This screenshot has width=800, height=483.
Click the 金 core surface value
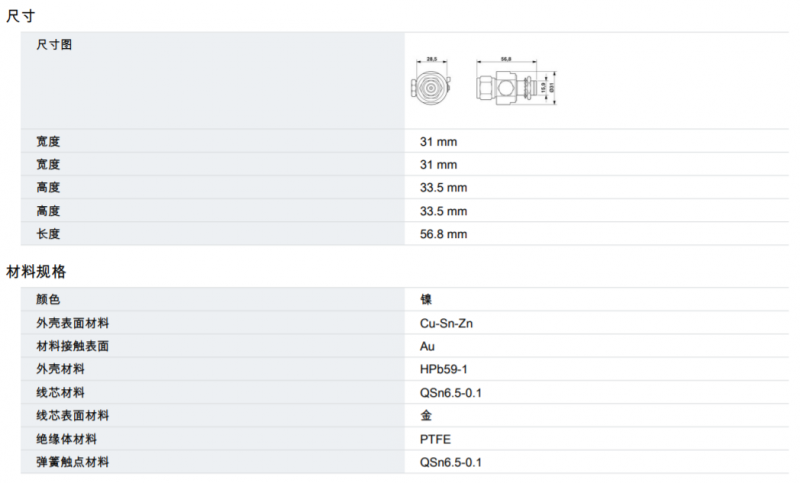[x=426, y=416]
